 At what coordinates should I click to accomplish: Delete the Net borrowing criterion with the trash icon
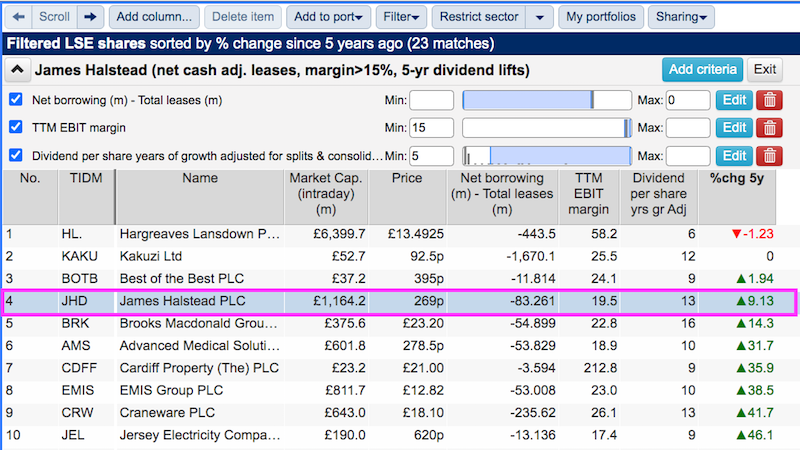pos(769,100)
